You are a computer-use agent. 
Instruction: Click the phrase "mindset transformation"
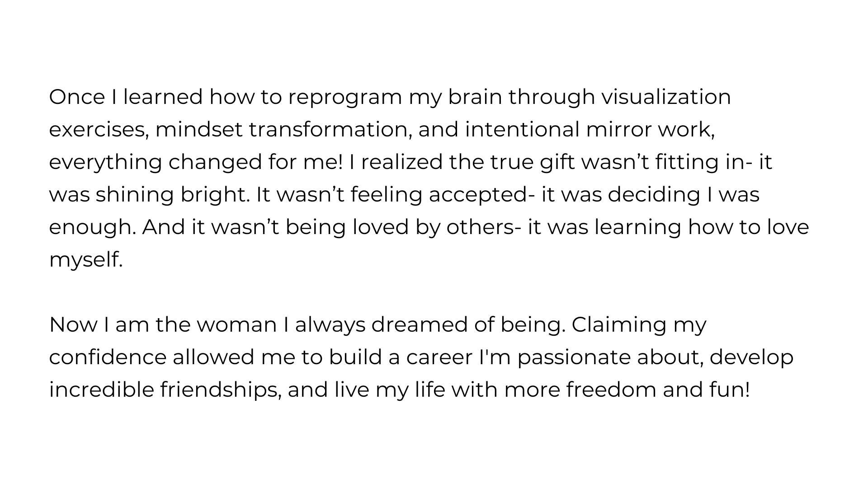tap(283, 130)
